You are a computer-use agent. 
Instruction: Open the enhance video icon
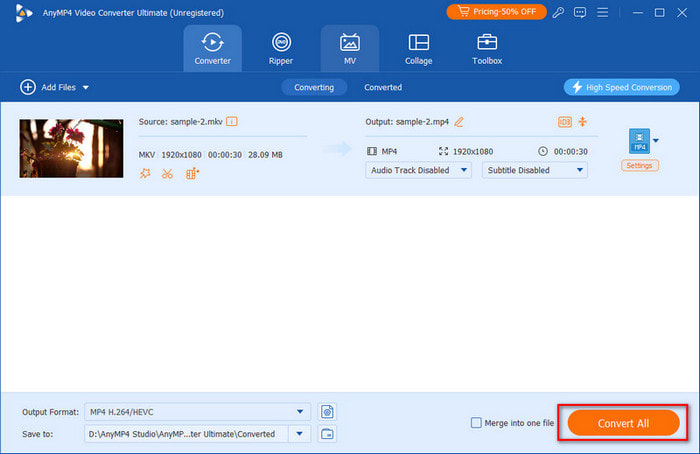pos(192,174)
